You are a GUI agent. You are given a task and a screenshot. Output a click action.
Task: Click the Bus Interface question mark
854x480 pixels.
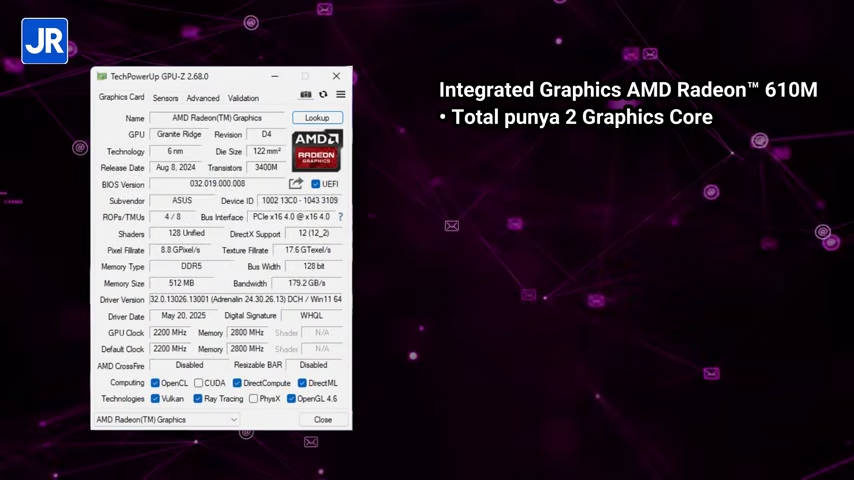(x=340, y=217)
